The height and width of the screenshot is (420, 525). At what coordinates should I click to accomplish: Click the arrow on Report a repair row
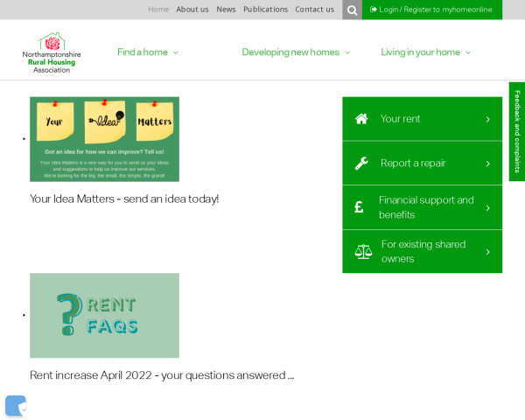point(488,164)
